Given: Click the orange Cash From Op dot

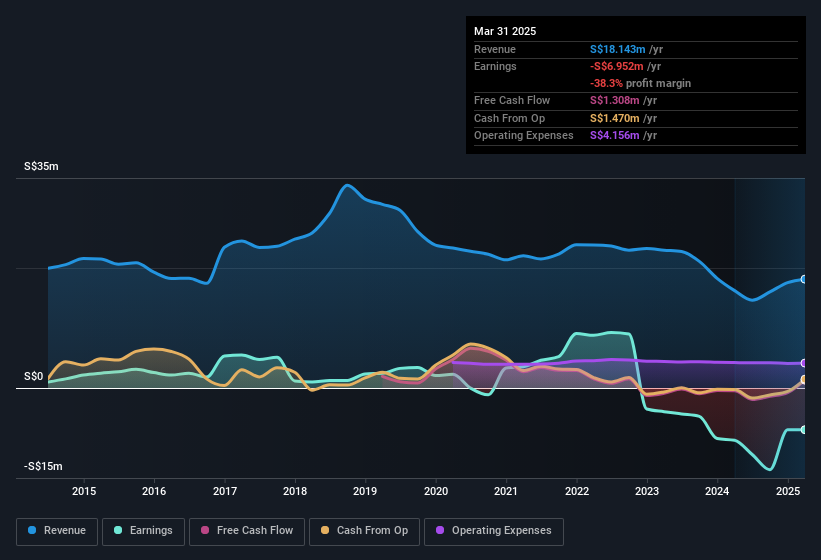Looking at the screenshot, I should pos(325,530).
